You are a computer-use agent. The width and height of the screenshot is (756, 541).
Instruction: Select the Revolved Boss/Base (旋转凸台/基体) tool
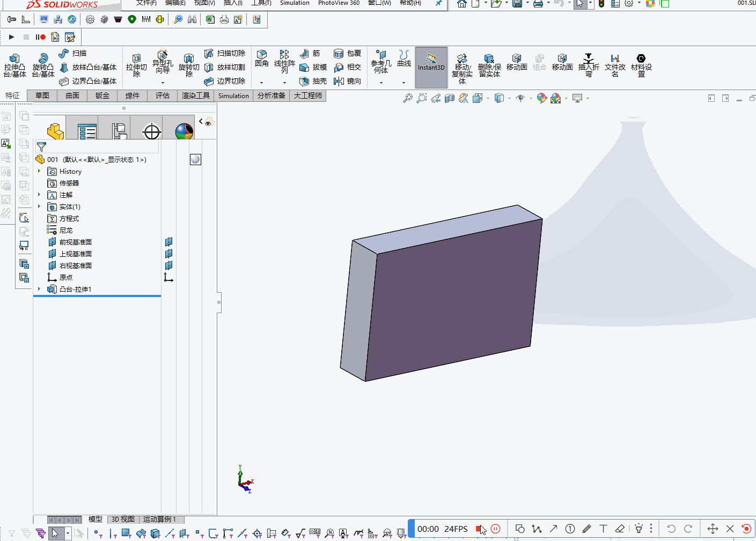point(43,65)
